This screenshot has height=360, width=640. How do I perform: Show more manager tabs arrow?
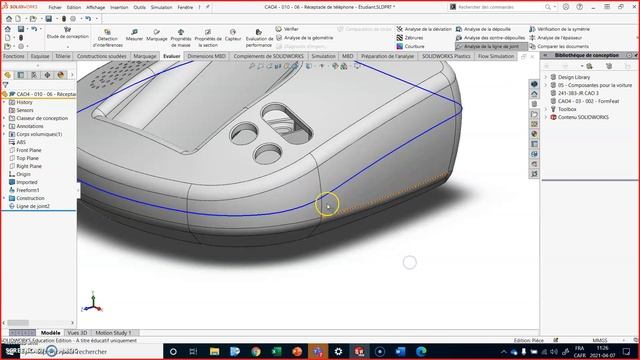point(72,75)
